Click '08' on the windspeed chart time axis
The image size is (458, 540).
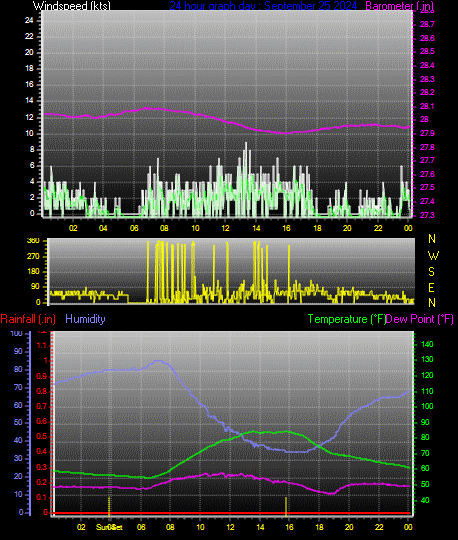pyautogui.click(x=164, y=228)
